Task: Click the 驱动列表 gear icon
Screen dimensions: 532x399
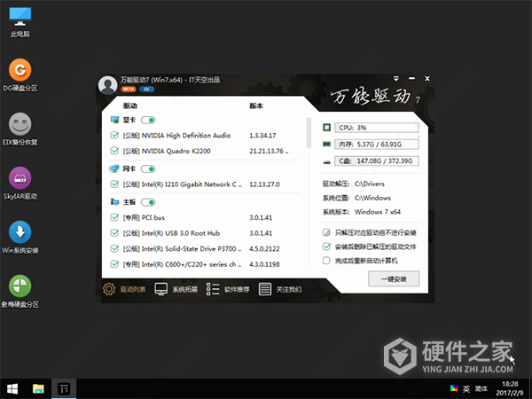Action: pos(109,289)
